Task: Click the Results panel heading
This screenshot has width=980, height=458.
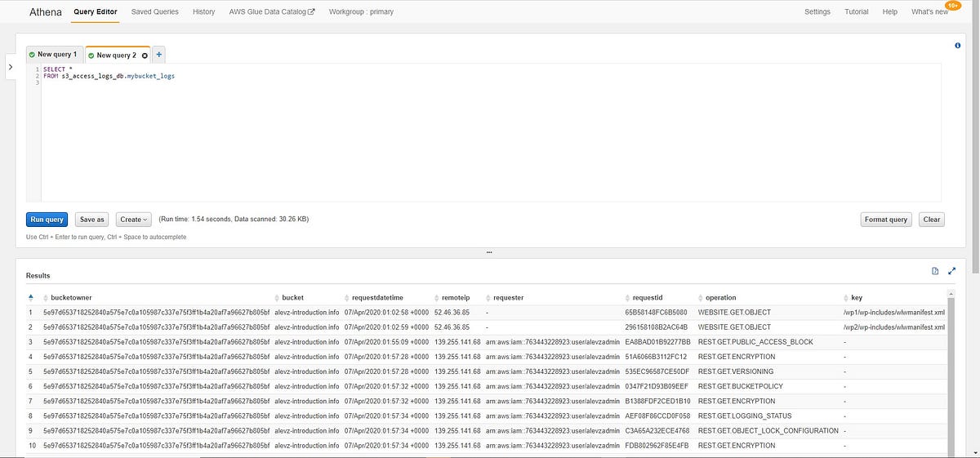Action: click(x=38, y=276)
